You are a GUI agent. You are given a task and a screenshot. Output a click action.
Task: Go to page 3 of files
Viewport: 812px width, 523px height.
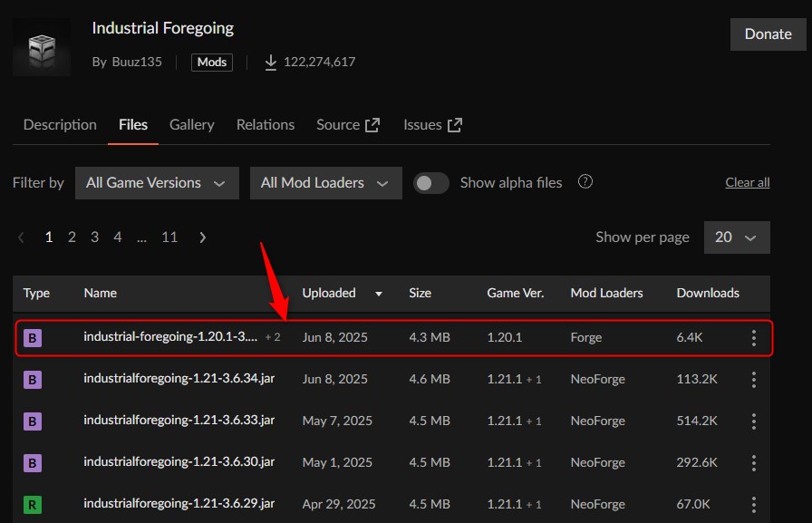click(x=95, y=237)
